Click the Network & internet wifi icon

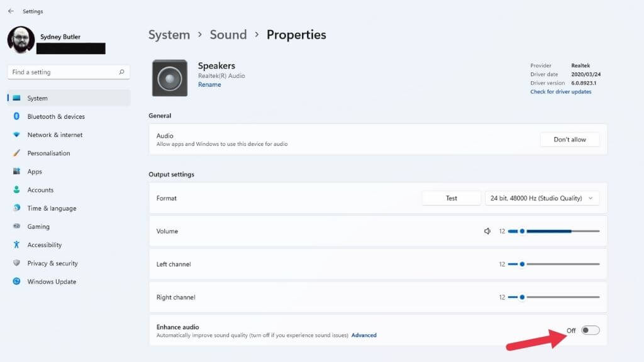[x=16, y=135]
